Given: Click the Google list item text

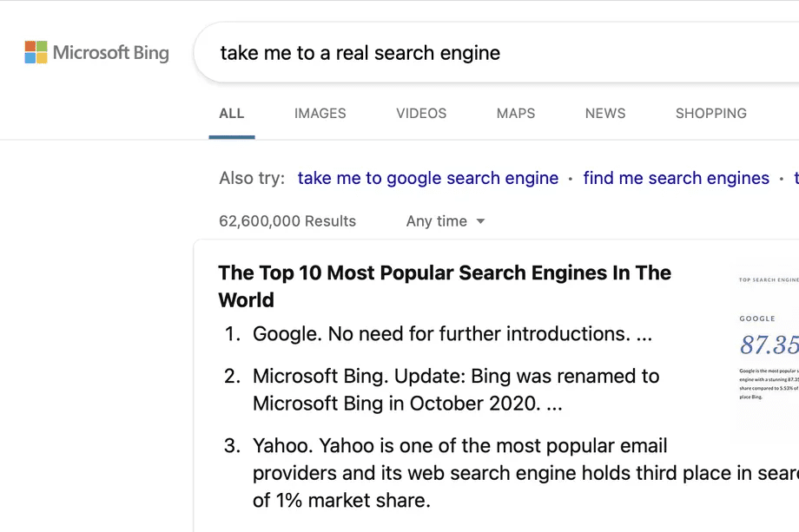Looking at the screenshot, I should pyautogui.click(x=452, y=334).
